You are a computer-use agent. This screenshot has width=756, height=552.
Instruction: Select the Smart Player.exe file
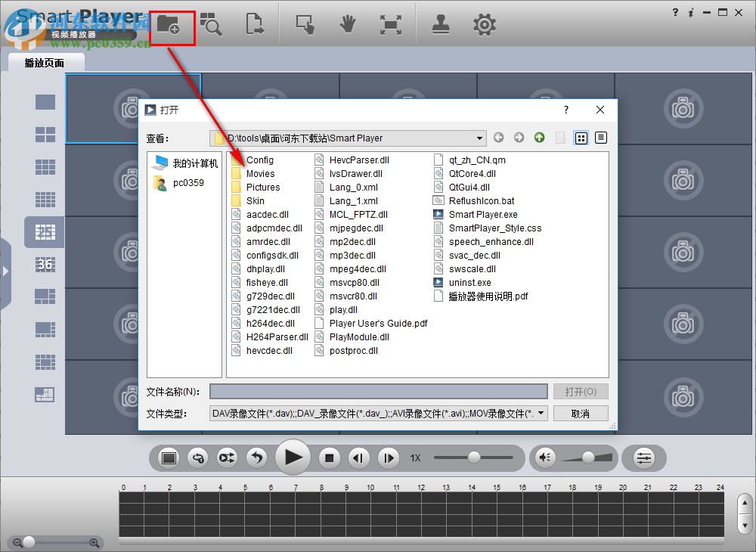[476, 215]
